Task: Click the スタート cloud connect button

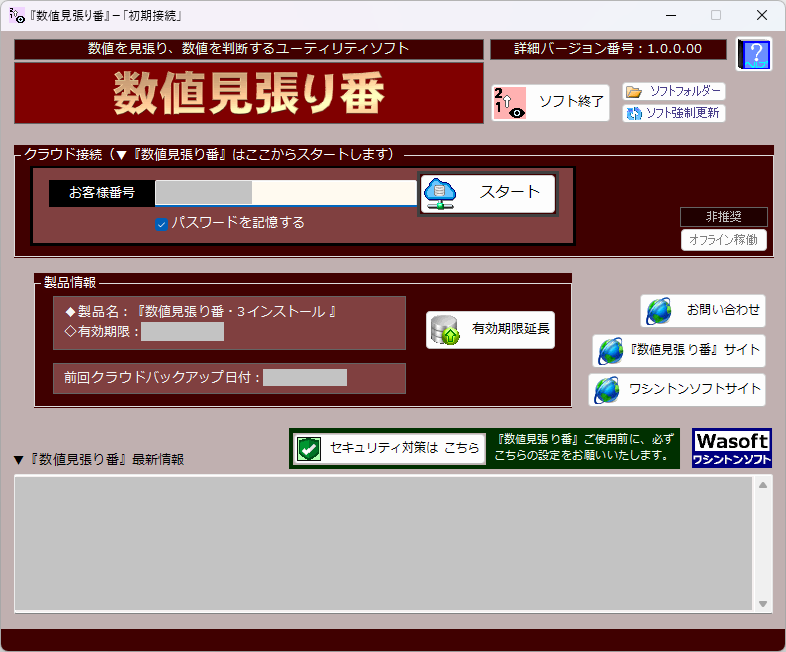Action: (x=488, y=193)
